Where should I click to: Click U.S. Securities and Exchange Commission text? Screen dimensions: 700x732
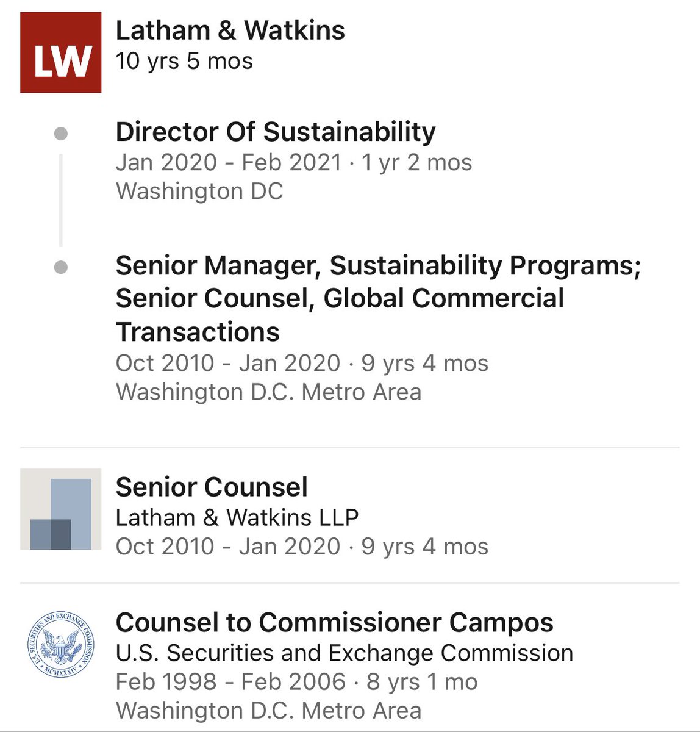[345, 653]
